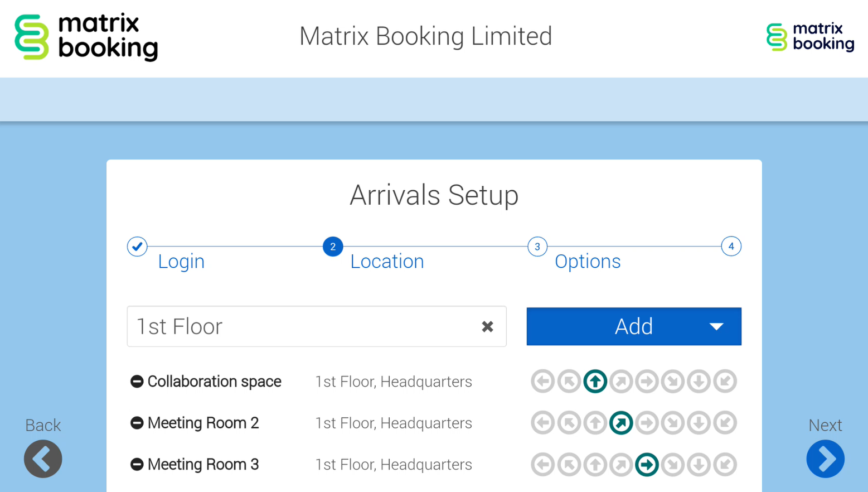Viewport: 868px width, 492px height.
Task: Choose down-left arrow for Meeting Room 3
Action: point(725,465)
